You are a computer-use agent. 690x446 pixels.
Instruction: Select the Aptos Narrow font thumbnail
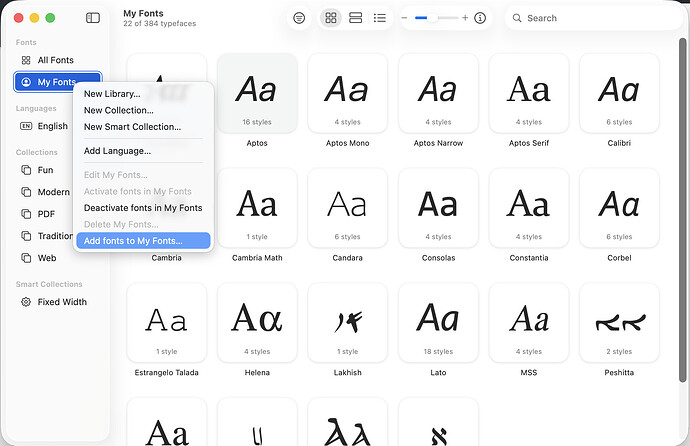click(438, 93)
